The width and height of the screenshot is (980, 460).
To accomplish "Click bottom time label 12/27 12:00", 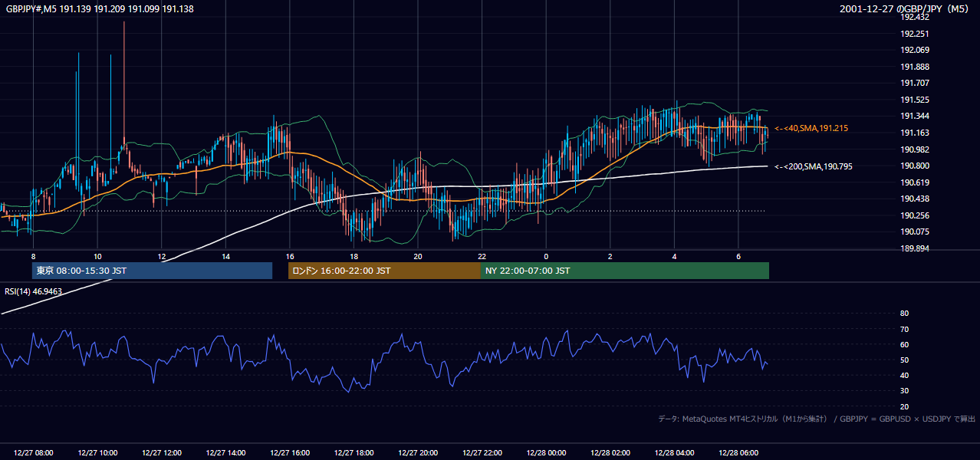I will [x=162, y=453].
